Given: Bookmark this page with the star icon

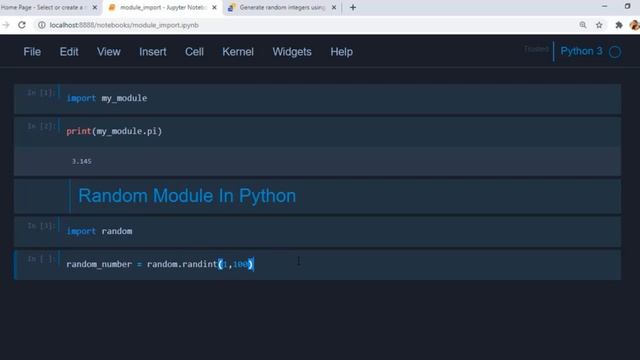Looking at the screenshot, I should click(599, 25).
